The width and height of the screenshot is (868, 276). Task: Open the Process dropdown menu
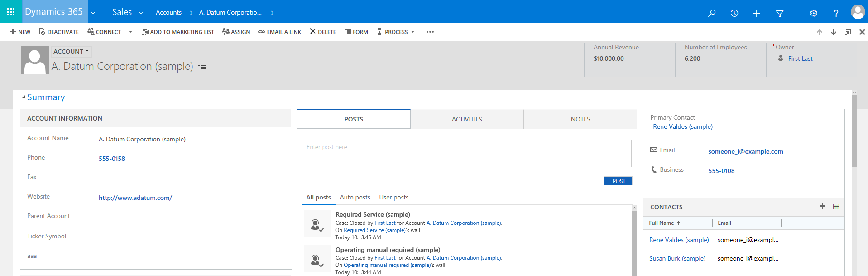tap(396, 32)
